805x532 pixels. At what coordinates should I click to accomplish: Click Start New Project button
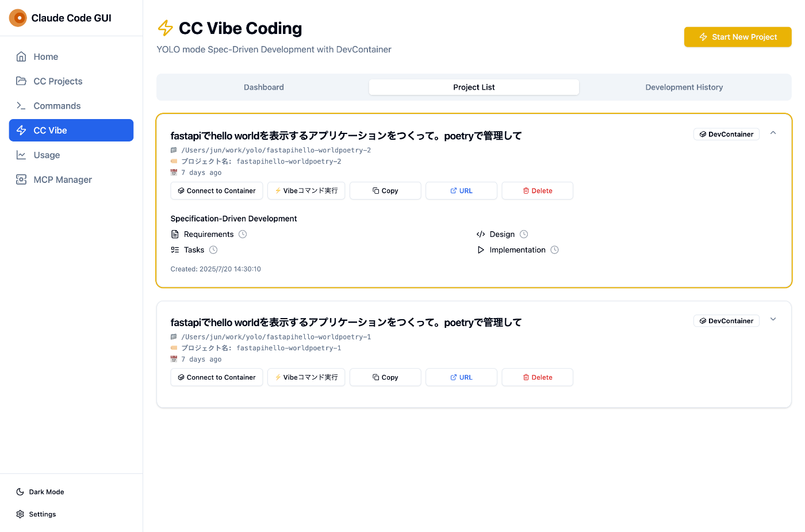738,37
